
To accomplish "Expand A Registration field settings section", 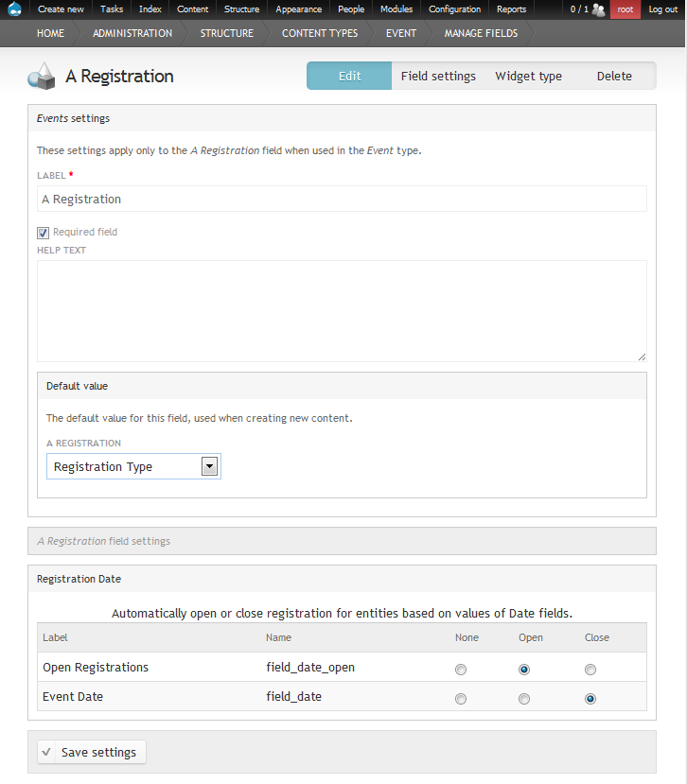I will [103, 541].
